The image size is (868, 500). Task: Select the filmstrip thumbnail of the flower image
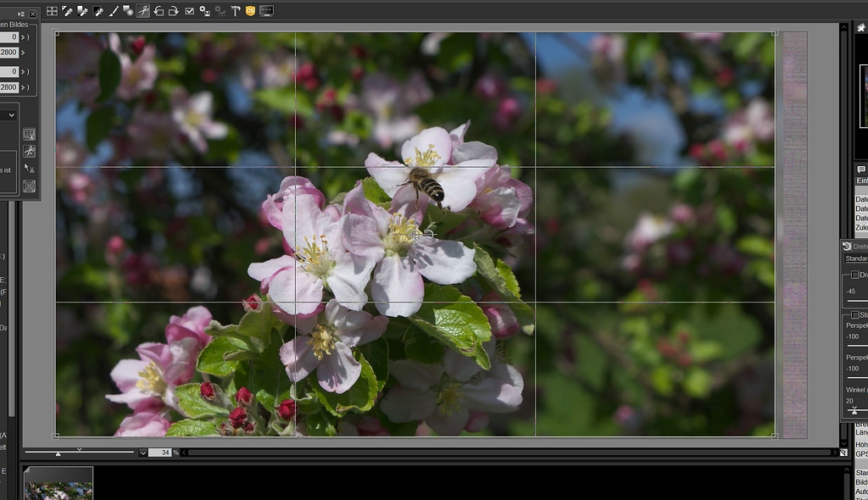58,488
